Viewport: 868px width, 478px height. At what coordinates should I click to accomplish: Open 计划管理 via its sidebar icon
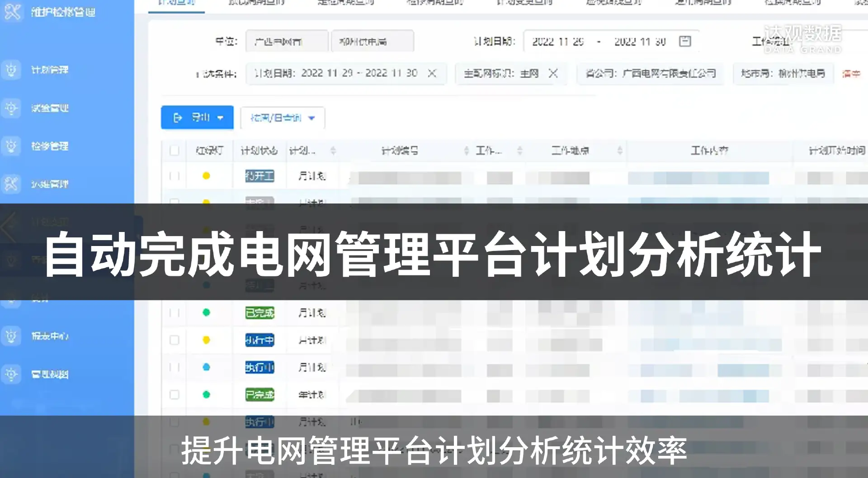point(11,70)
